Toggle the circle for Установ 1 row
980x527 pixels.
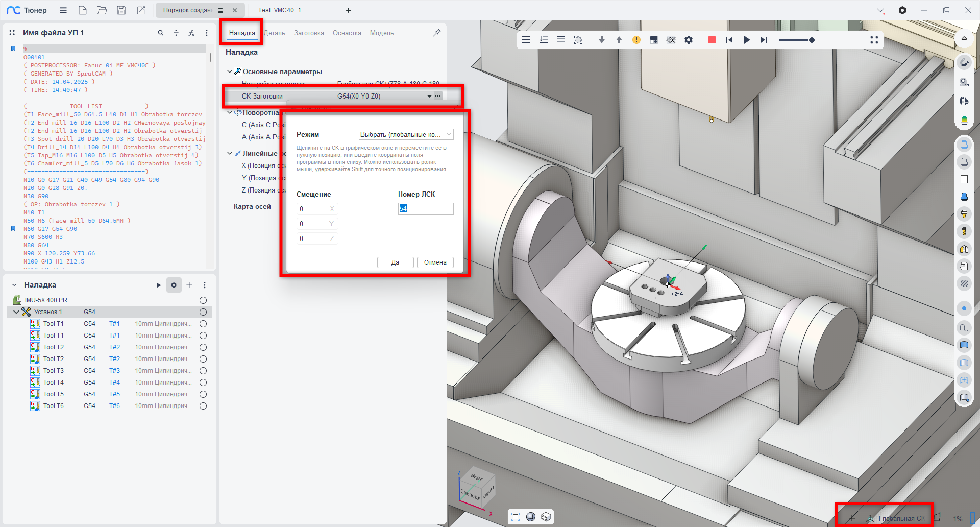[203, 312]
